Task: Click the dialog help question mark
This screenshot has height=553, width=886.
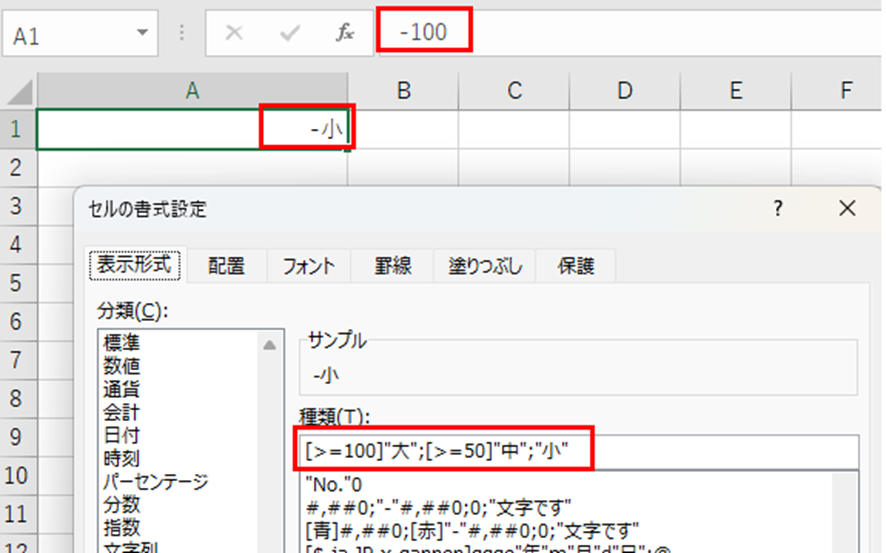Action: (x=778, y=209)
